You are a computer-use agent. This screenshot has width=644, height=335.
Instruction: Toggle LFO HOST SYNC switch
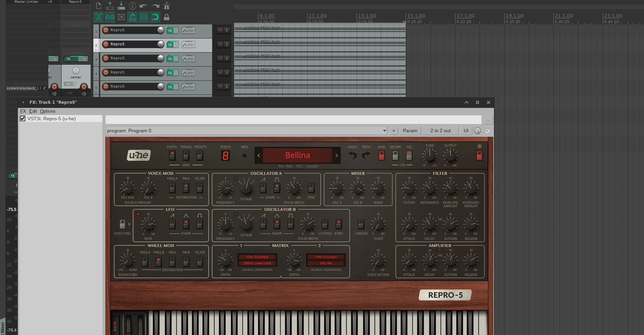pyautogui.click(x=122, y=224)
